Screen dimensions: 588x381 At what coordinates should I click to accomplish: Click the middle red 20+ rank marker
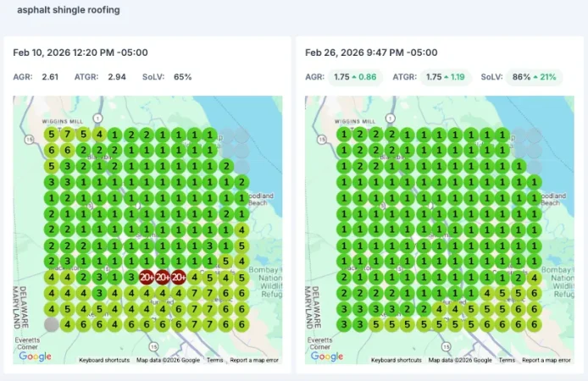163,277
